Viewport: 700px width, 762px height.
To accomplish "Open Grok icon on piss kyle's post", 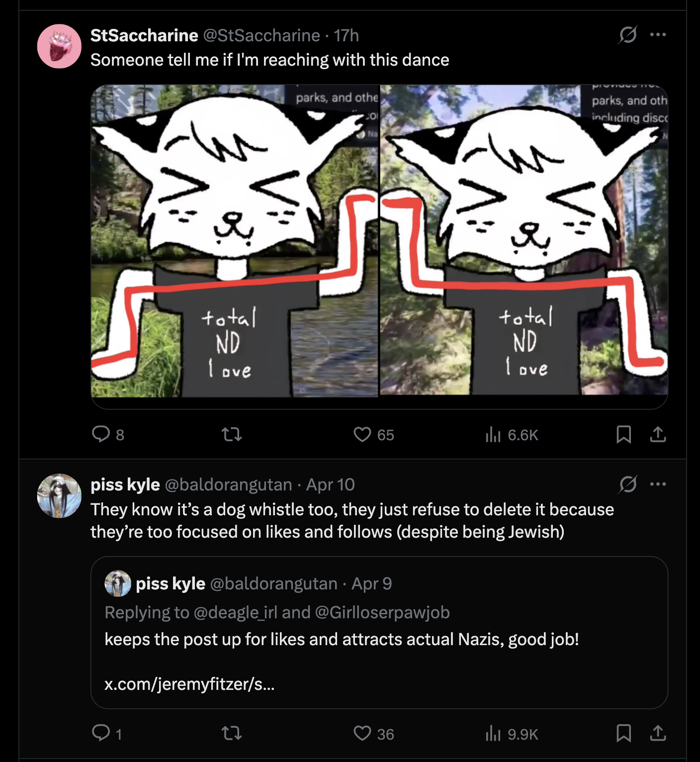I will (628, 484).
